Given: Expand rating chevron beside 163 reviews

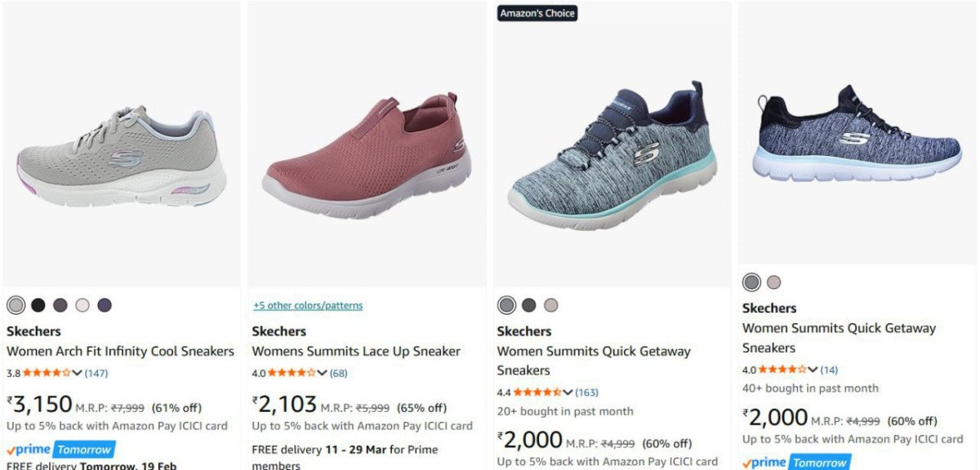Looking at the screenshot, I should point(568,392).
